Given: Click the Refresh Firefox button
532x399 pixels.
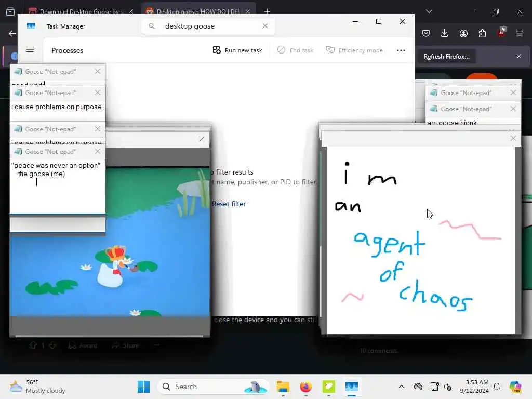Looking at the screenshot, I should tap(446, 56).
